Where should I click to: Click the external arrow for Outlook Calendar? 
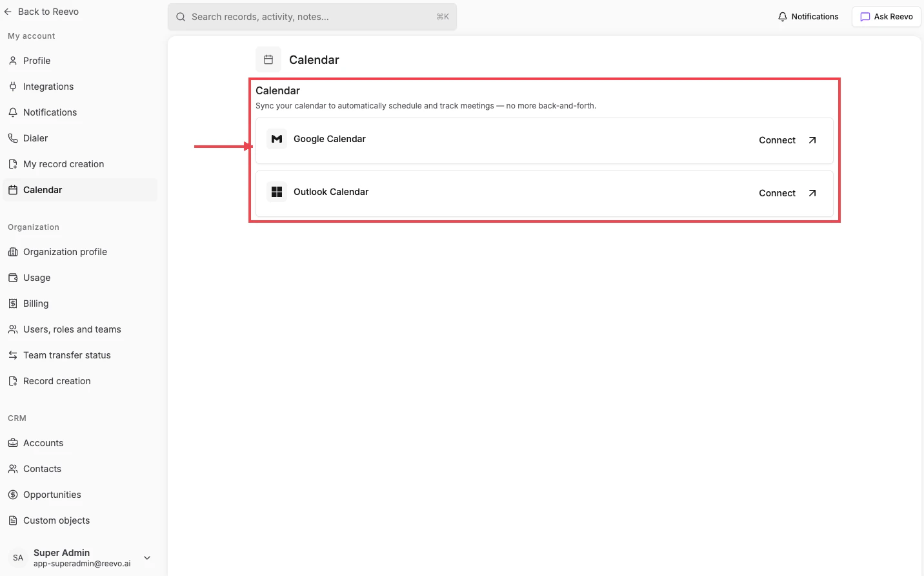812,193
